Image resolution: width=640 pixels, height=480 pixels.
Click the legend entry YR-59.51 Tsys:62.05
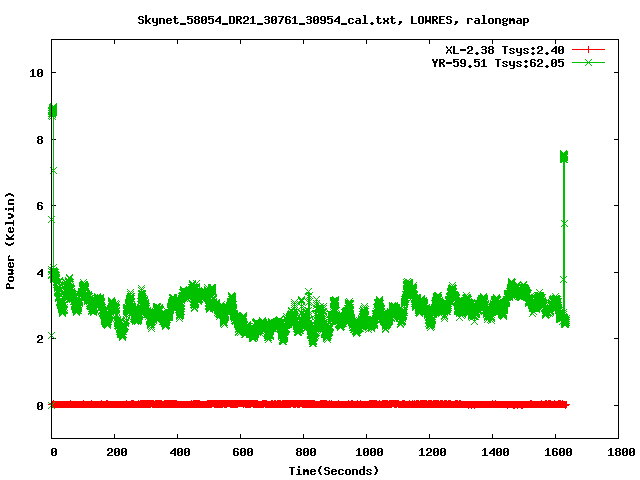[x=498, y=63]
